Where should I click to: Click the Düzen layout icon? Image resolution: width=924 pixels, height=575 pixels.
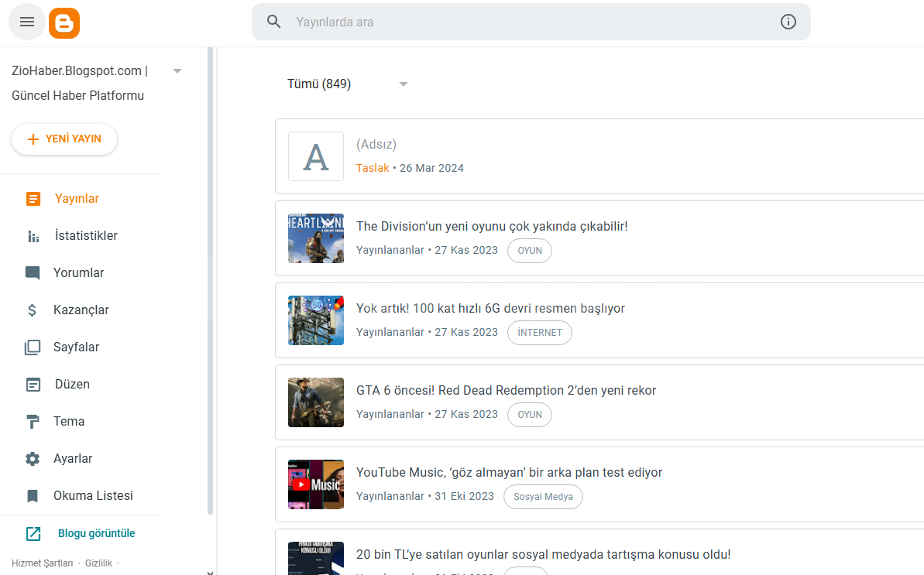33,385
